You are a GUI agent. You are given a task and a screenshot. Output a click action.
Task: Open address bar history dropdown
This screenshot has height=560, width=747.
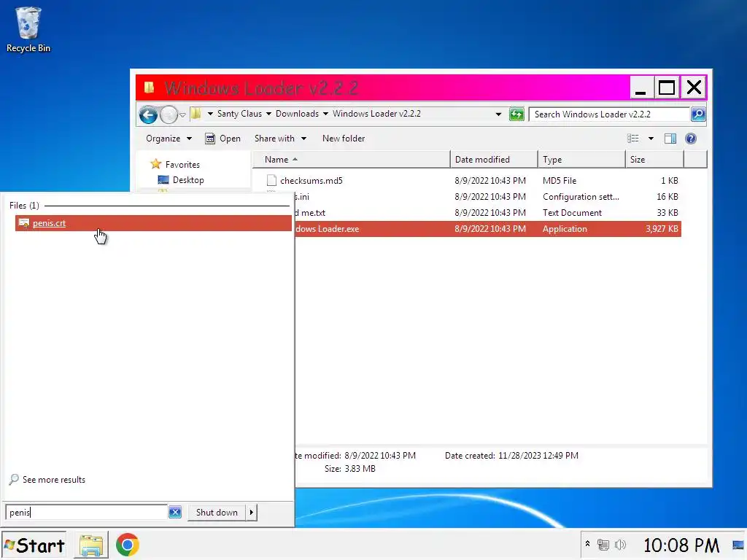(x=498, y=114)
